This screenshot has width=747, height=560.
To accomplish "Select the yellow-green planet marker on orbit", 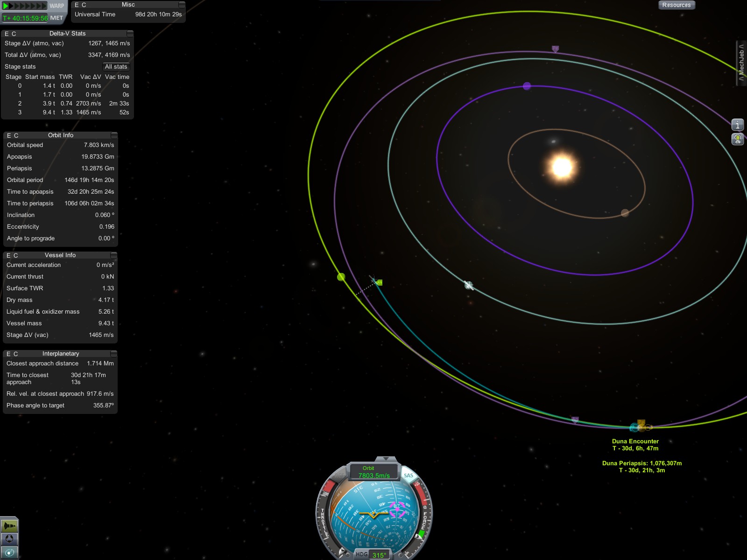I will point(341,277).
